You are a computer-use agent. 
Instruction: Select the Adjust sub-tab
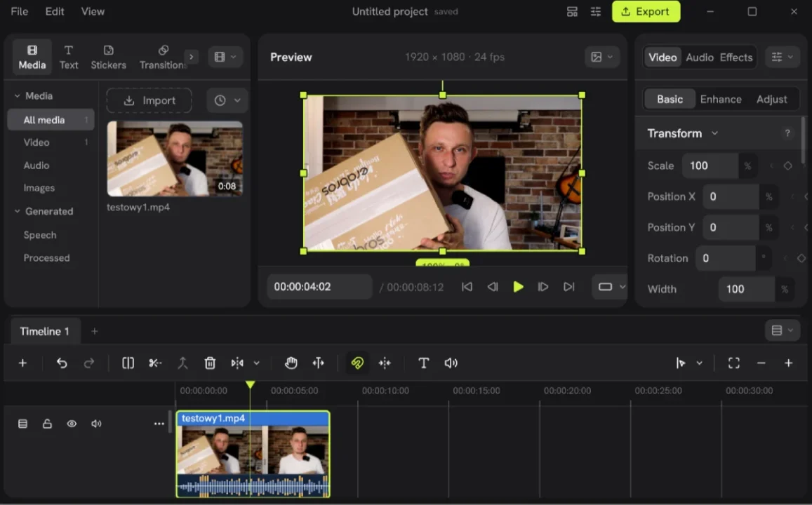point(771,99)
